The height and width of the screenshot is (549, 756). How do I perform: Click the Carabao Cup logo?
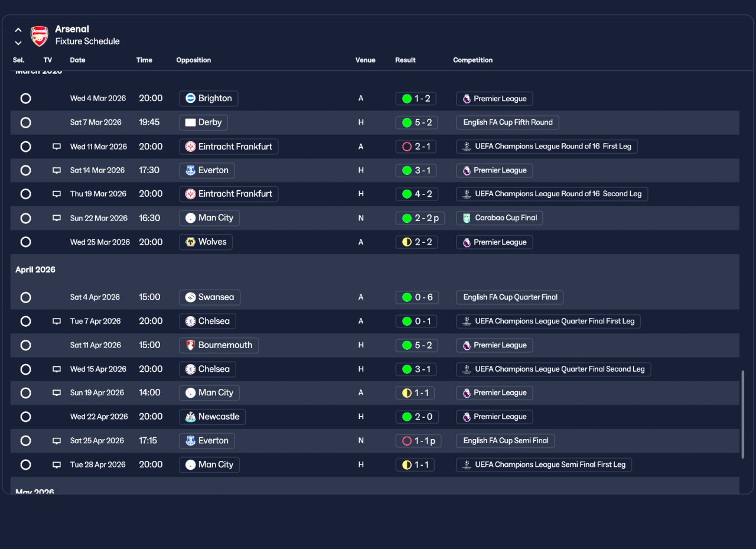467,218
